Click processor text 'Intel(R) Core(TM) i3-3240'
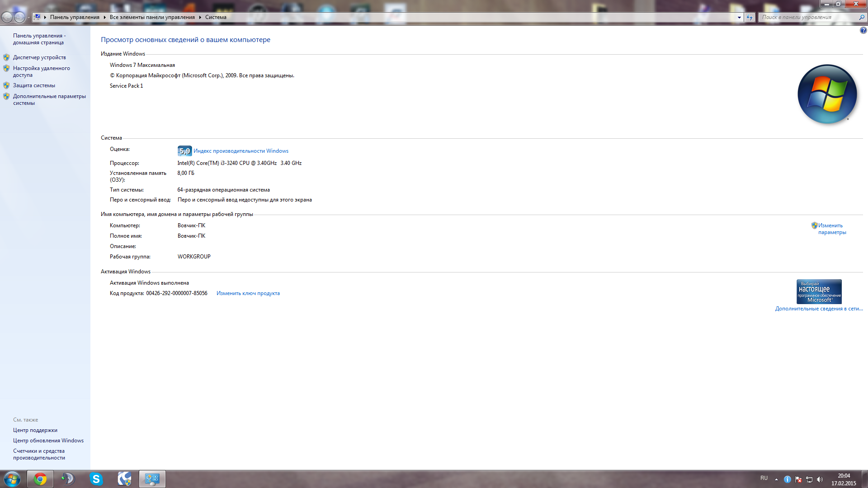The height and width of the screenshot is (488, 868). click(x=208, y=163)
